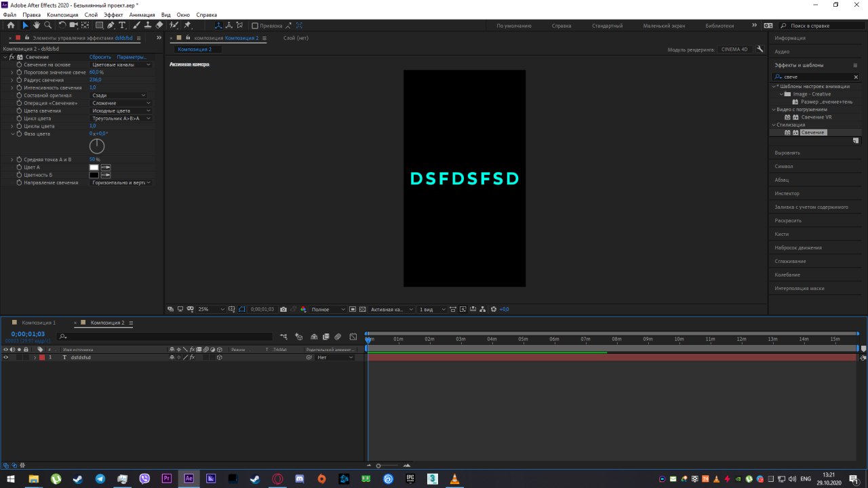
Task: Select the Rectangle shape tool
Action: [100, 25]
